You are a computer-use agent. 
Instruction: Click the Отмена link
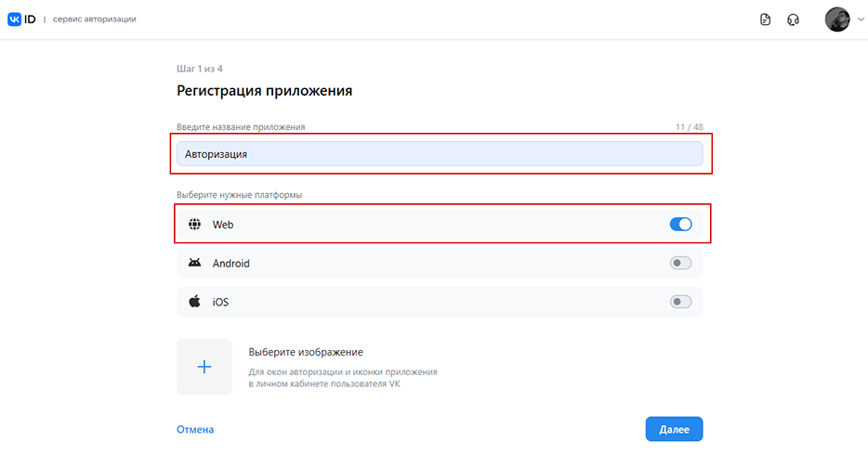[x=195, y=429]
